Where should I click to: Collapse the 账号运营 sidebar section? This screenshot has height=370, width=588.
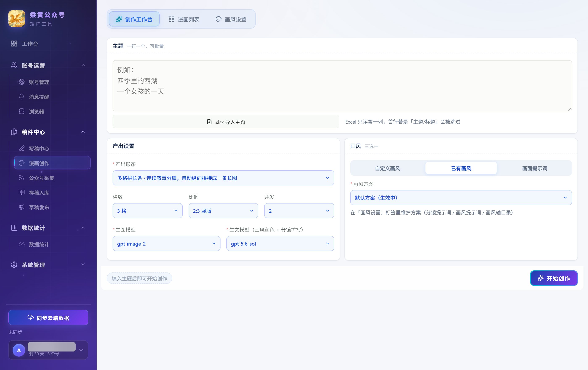83,65
